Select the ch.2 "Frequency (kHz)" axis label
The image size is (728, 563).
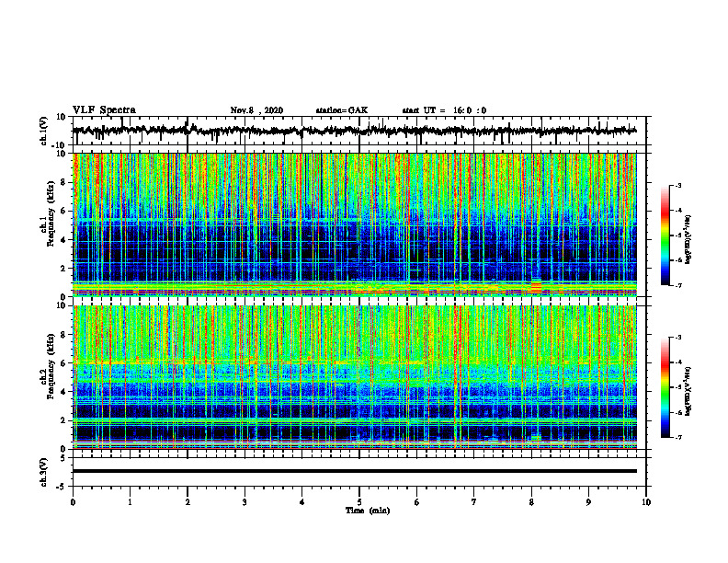tap(51, 366)
